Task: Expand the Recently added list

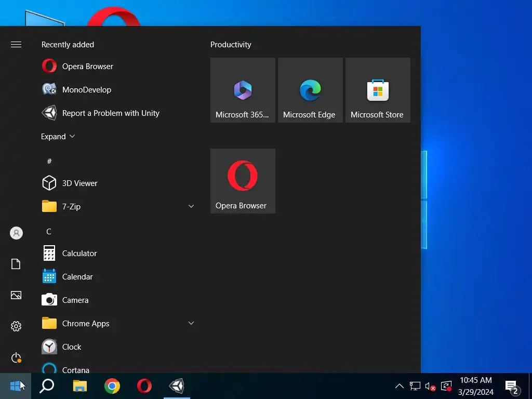Action: (x=58, y=137)
